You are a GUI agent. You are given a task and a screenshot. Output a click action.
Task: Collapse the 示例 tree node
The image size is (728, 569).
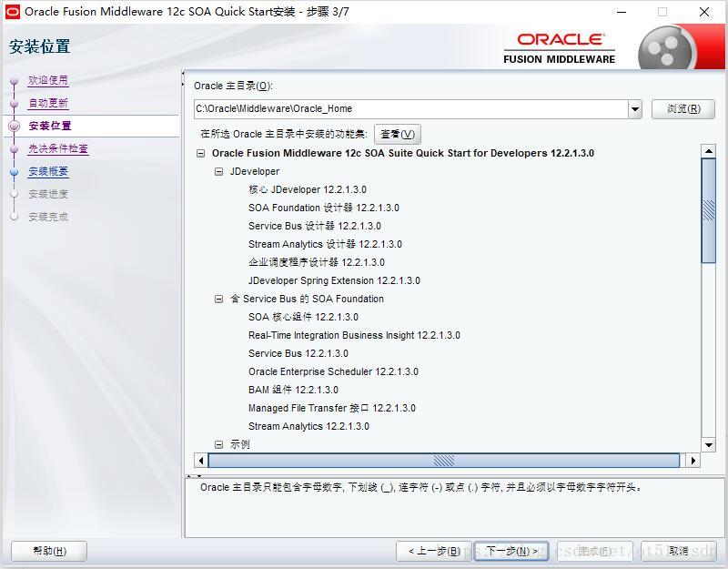(218, 444)
